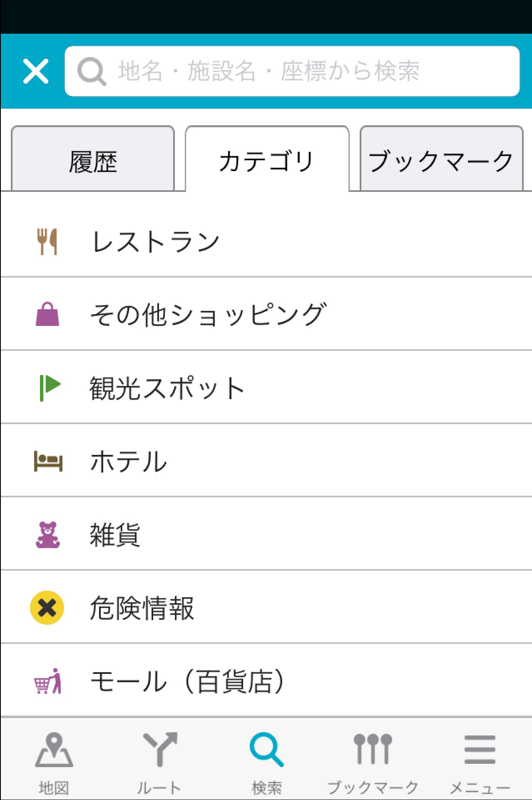Viewport: 532px width, 800px height.
Task: Tap the teddy bear 雑貨 icon
Action: point(47,534)
